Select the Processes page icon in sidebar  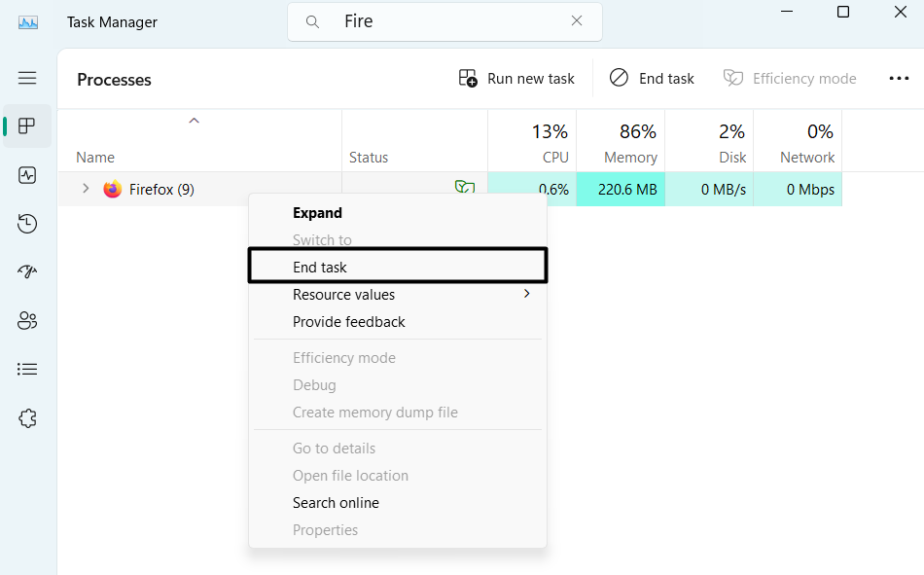coord(27,126)
